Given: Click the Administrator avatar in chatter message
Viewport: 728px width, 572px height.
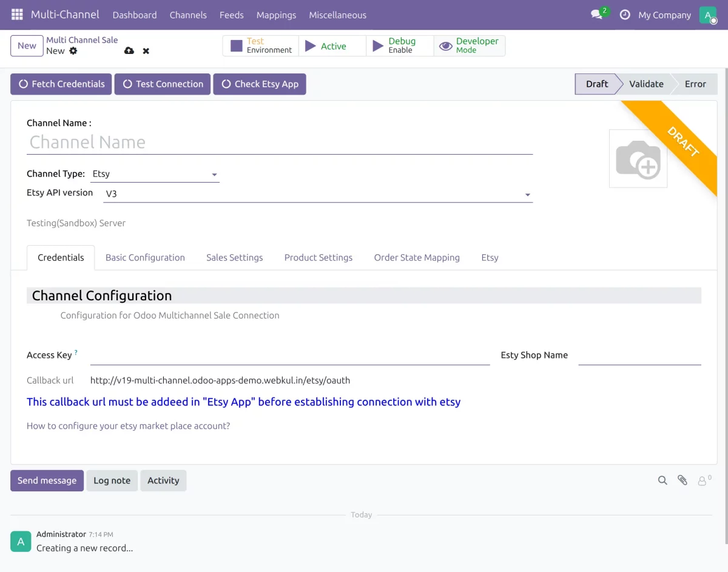Looking at the screenshot, I should pyautogui.click(x=21, y=542).
